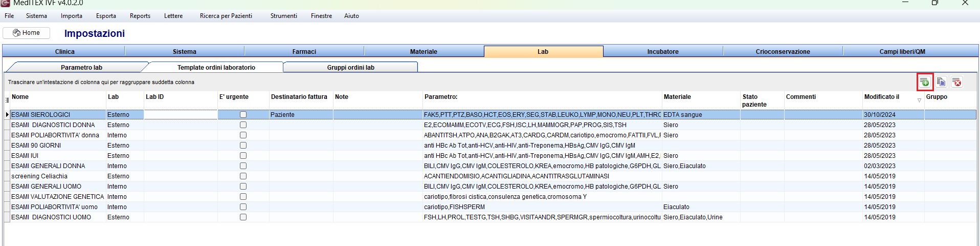Open Ricerca per Pazienti menu
Screen dimensions: 980x246
click(x=226, y=16)
